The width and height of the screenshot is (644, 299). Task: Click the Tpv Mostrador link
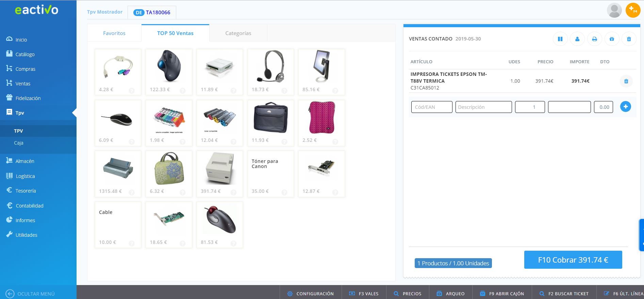click(105, 12)
